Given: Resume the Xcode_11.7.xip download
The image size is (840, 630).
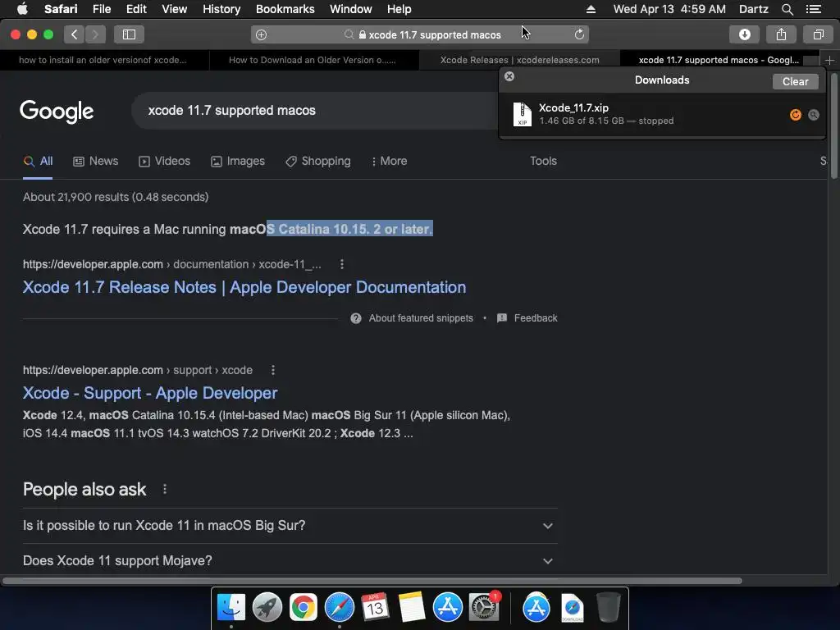Looking at the screenshot, I should [x=796, y=115].
